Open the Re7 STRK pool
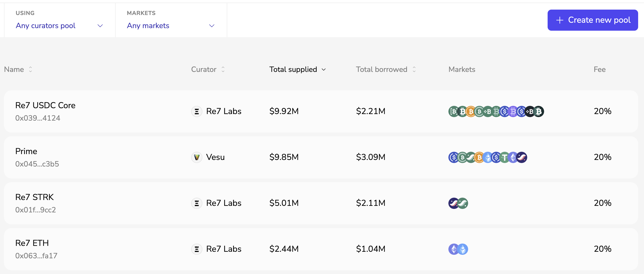644x274 pixels. click(x=321, y=203)
